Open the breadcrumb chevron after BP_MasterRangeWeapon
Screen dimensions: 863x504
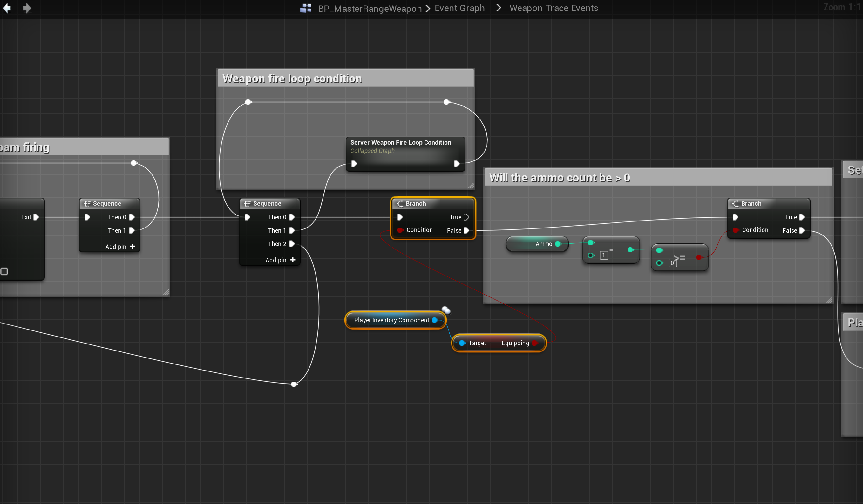(x=428, y=8)
